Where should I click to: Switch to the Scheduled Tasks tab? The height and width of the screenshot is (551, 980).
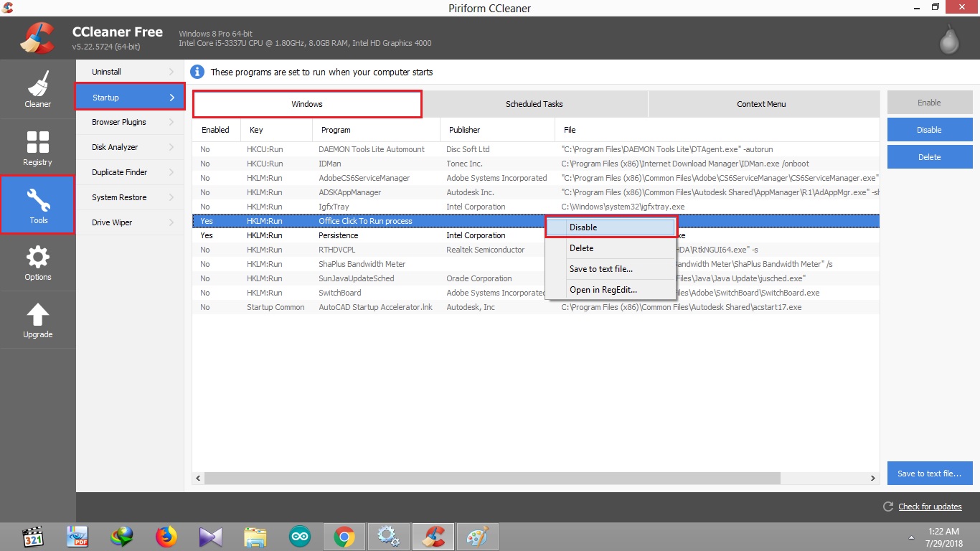[x=534, y=104]
